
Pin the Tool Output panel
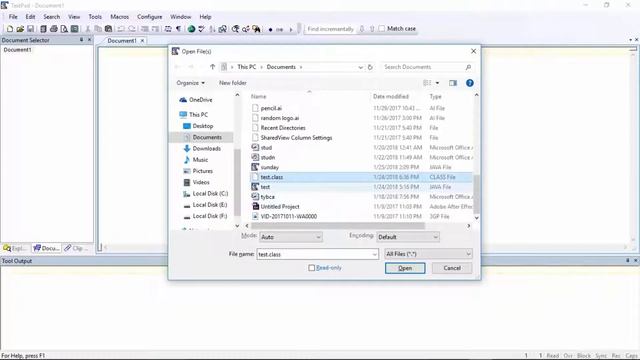pyautogui.click(x=628, y=260)
